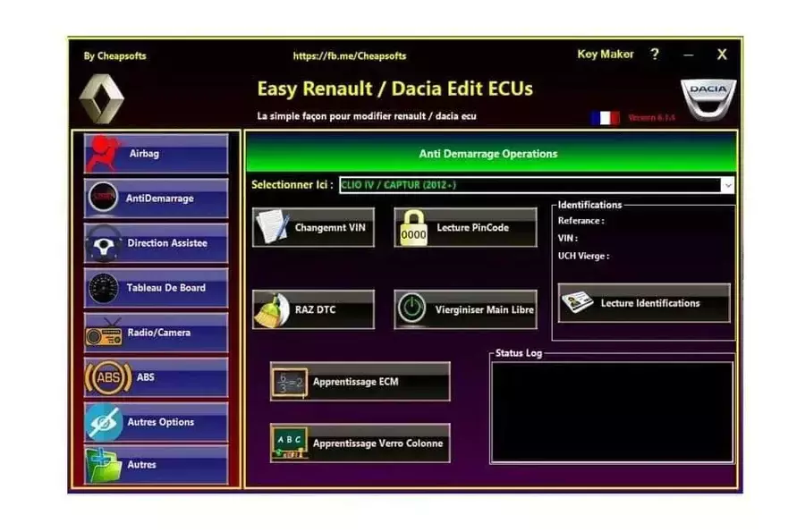Viewport: 805px width, 532px height.
Task: Click Vierginiser Main Libre button
Action: 465,309
